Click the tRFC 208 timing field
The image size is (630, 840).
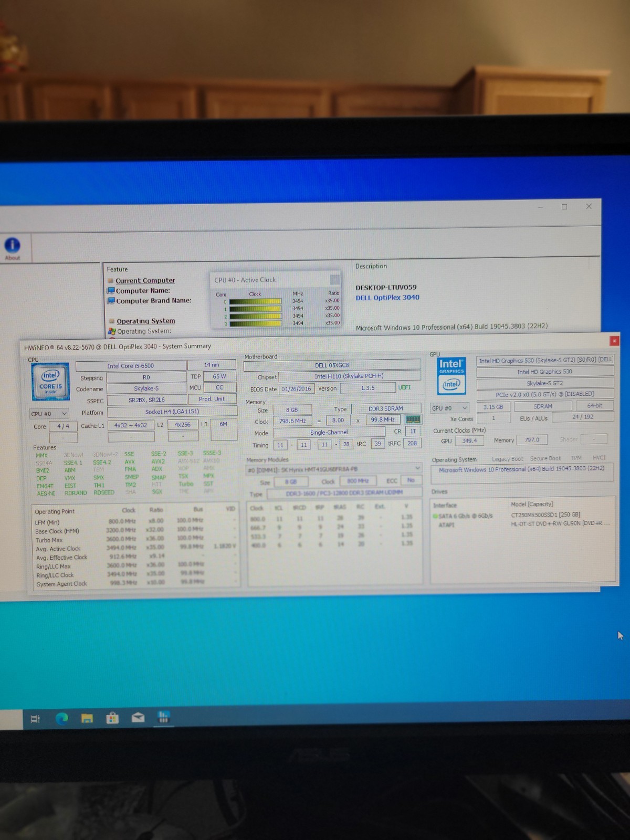click(412, 443)
